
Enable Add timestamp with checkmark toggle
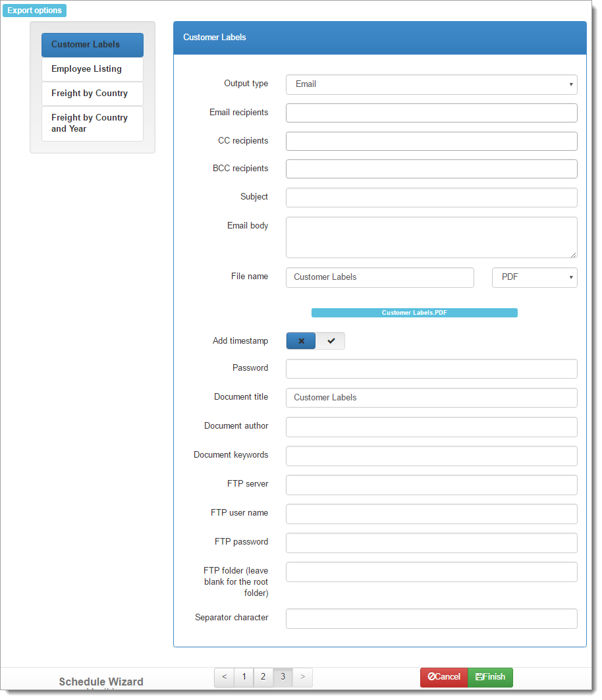click(331, 341)
